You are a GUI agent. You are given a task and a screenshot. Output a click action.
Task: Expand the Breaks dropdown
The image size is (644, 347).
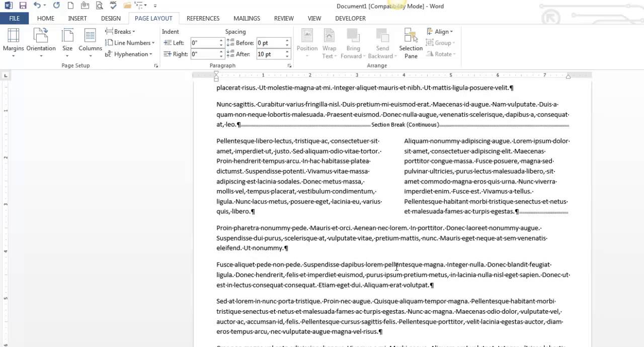(120, 32)
